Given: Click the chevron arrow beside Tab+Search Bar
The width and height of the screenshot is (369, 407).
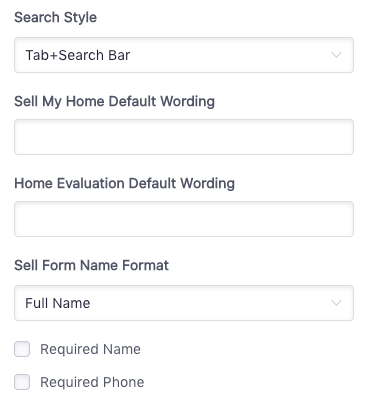Looking at the screenshot, I should coord(336,55).
